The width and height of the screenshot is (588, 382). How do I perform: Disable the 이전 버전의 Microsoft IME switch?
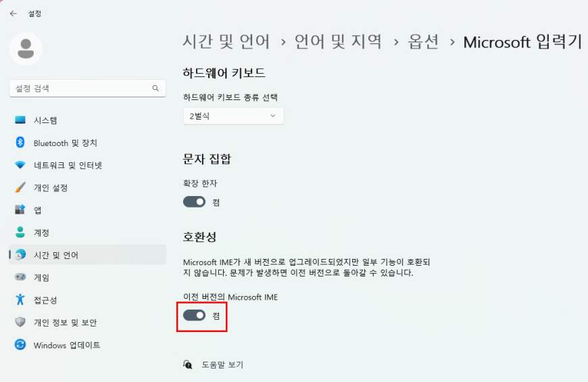[x=194, y=315]
